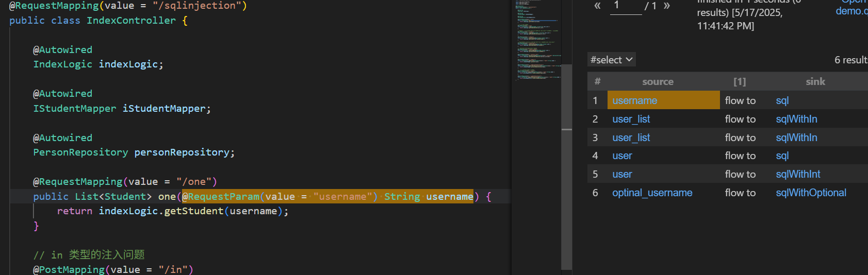Jump to sqlWithOptional sink
Screen dimensions: 868x275
click(x=811, y=193)
